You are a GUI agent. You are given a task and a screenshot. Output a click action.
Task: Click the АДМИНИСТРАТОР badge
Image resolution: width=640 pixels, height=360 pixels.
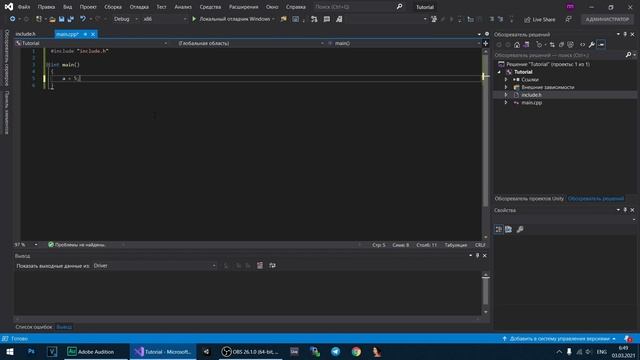pos(607,20)
